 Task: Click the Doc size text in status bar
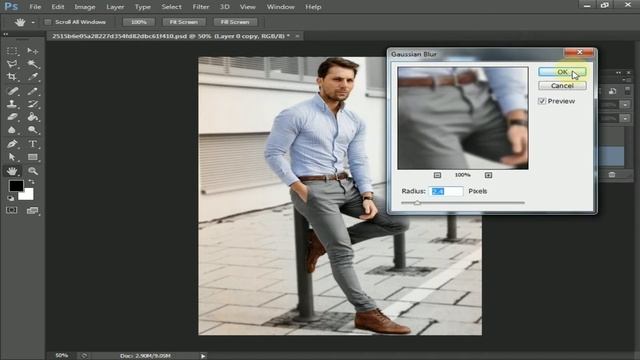(x=145, y=356)
